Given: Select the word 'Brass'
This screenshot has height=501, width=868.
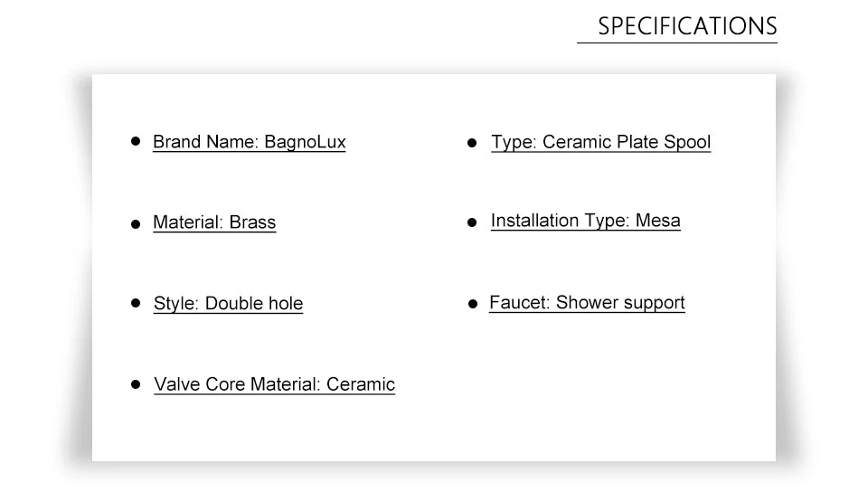Looking at the screenshot, I should 252,222.
